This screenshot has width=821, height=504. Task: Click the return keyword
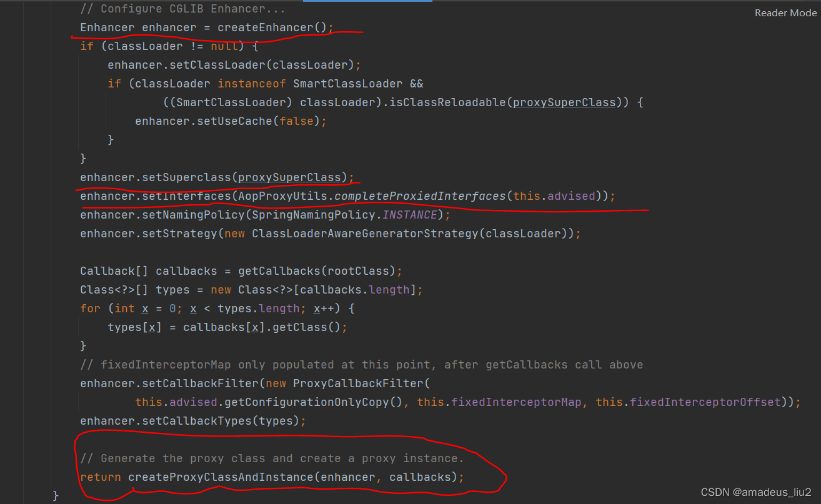click(100, 477)
